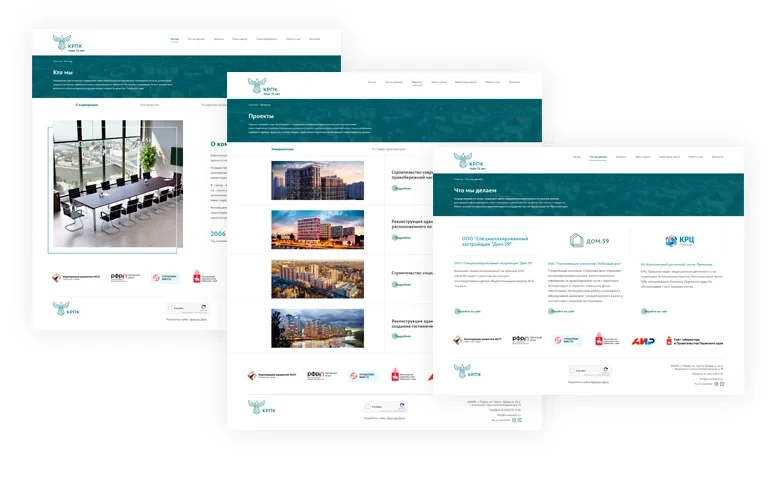
Task: Click КРПК header logo on 'Кто мы' page
Action: pyautogui.click(x=69, y=43)
